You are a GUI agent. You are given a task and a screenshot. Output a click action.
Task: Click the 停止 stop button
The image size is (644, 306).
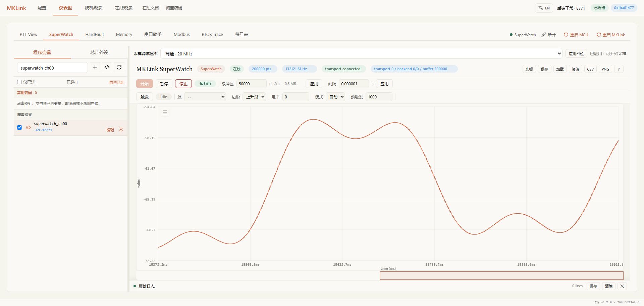point(183,84)
